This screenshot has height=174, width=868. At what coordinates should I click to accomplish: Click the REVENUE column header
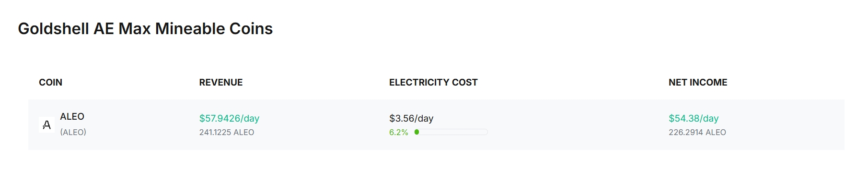coord(221,82)
